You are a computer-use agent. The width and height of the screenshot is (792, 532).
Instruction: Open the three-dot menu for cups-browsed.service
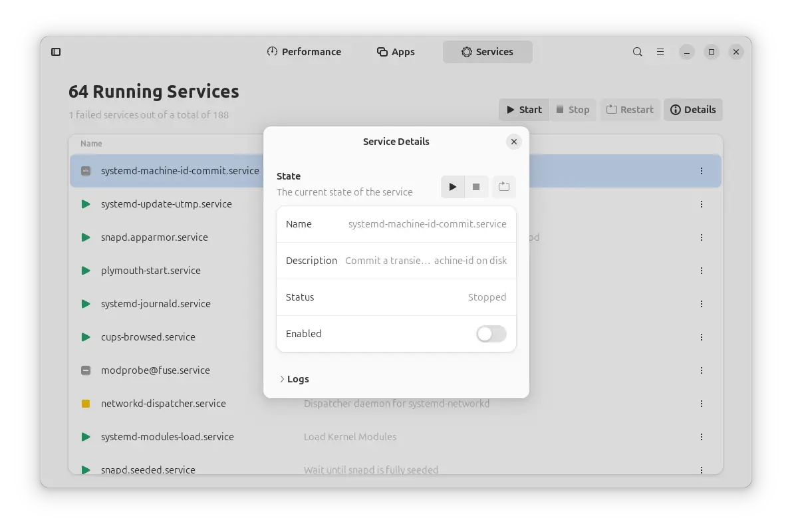(702, 336)
